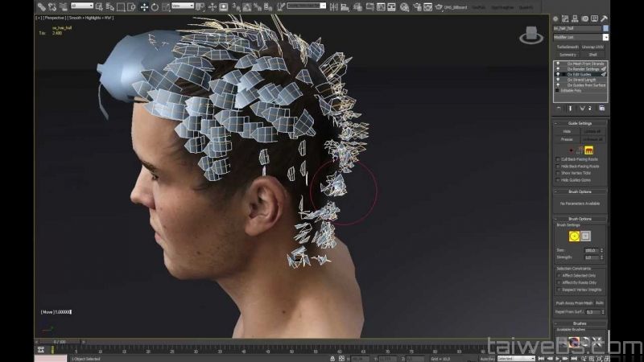Open the Modifier List dropdown

580,37
